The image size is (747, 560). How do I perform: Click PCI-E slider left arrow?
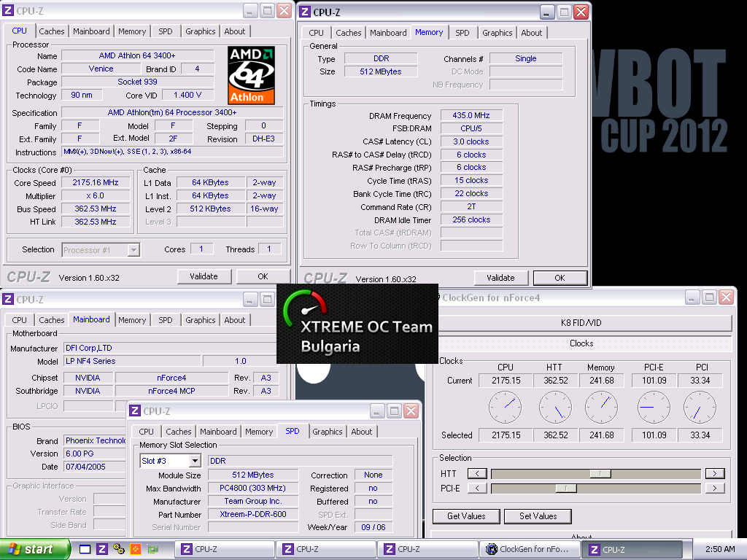coord(477,488)
